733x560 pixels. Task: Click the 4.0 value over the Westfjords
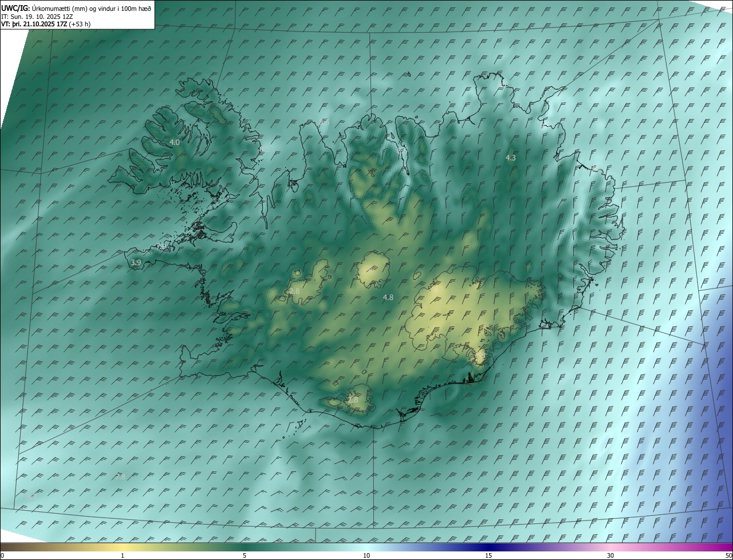pyautogui.click(x=175, y=142)
